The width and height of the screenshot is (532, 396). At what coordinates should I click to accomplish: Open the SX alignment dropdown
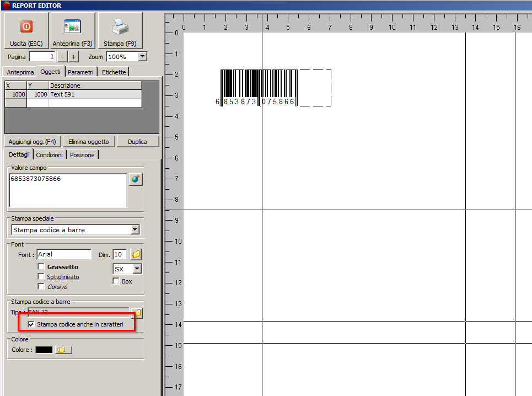137,269
